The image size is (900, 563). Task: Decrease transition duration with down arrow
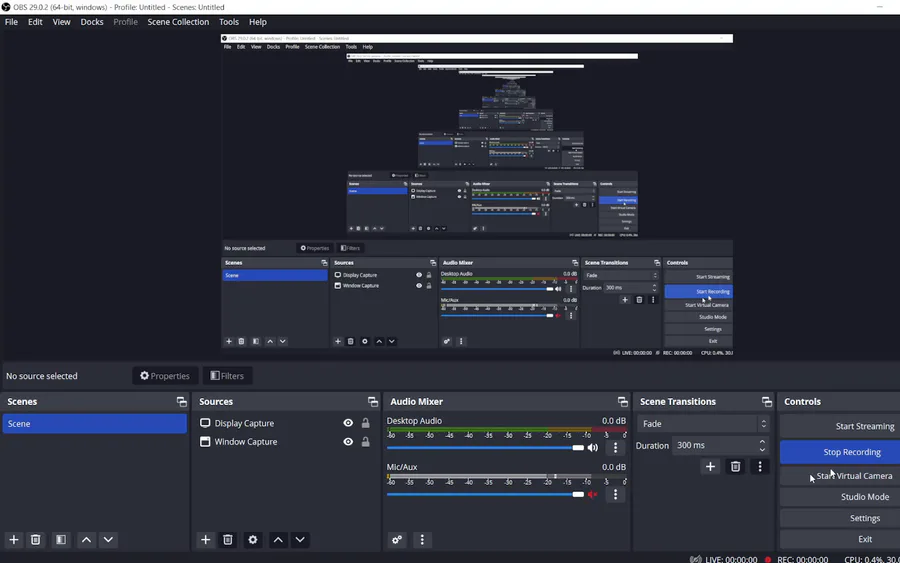tap(762, 449)
